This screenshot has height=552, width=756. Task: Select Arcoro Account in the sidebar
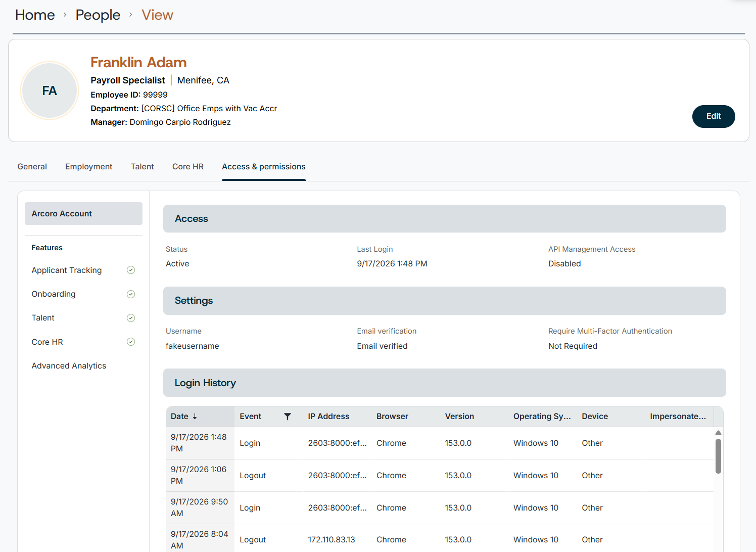83,214
